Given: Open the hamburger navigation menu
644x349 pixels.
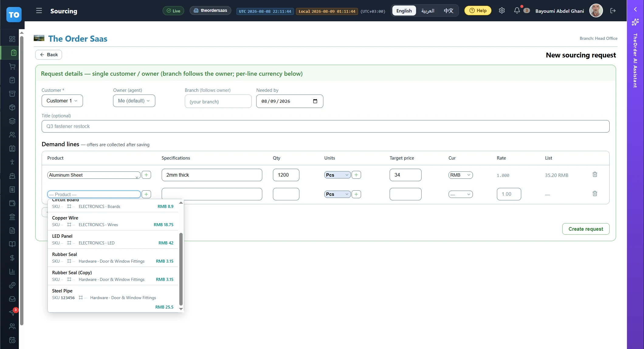Looking at the screenshot, I should click(39, 11).
